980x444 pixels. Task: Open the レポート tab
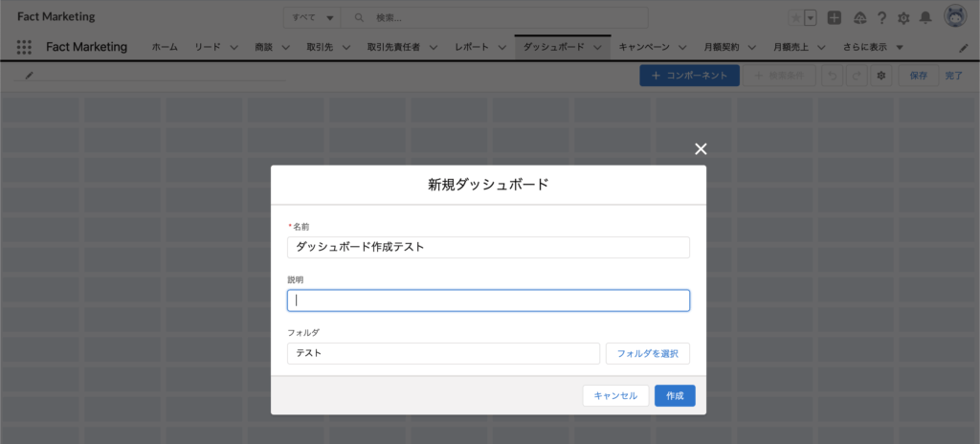pos(472,47)
